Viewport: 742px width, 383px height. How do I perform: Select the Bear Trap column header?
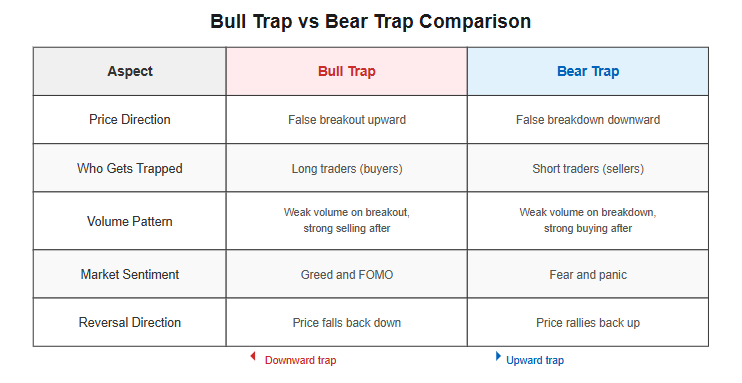tap(588, 71)
